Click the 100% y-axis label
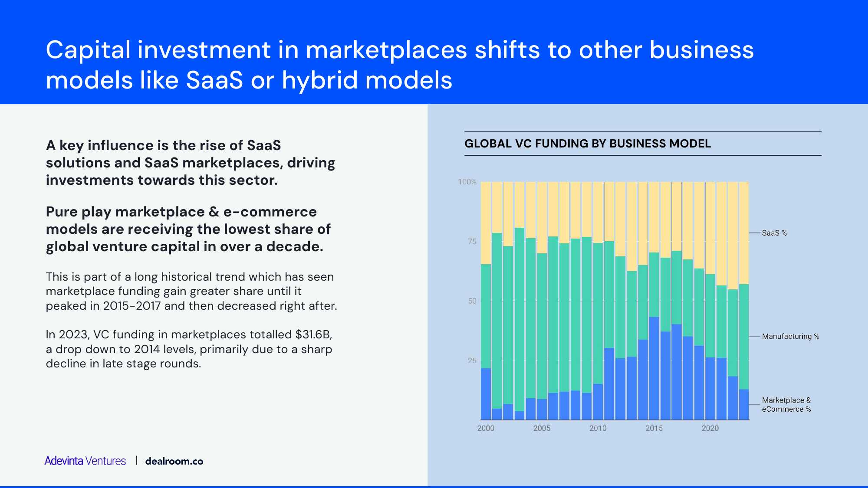This screenshot has height=488, width=868. tap(467, 182)
